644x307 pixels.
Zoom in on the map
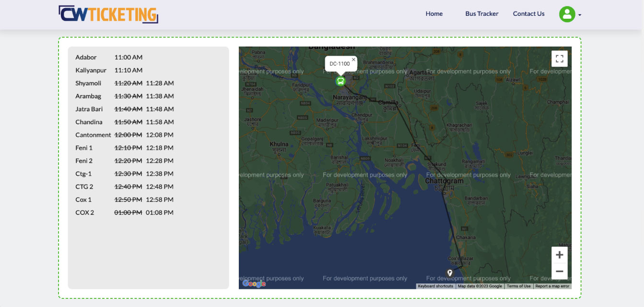559,255
